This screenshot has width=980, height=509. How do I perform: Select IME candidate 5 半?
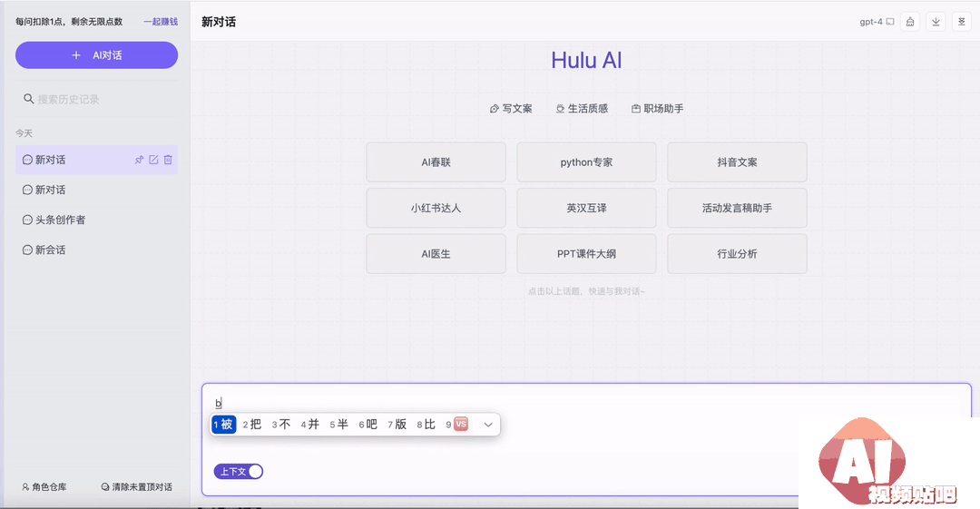pyautogui.click(x=339, y=425)
